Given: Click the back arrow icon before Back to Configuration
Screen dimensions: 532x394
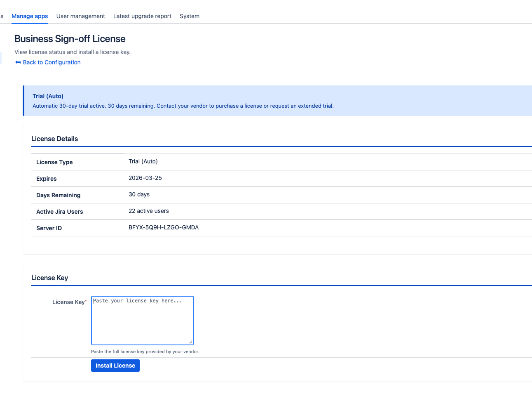Looking at the screenshot, I should [x=18, y=62].
